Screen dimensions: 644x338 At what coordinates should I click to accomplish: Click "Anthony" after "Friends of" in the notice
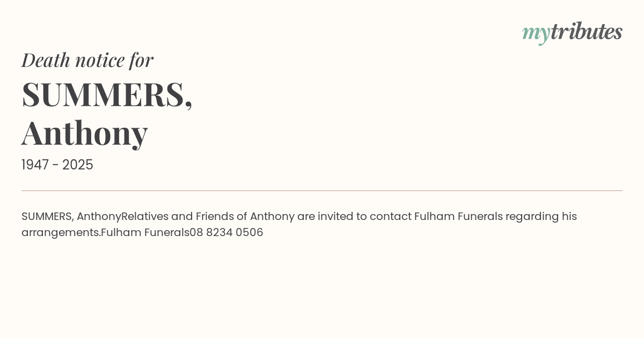point(272,216)
